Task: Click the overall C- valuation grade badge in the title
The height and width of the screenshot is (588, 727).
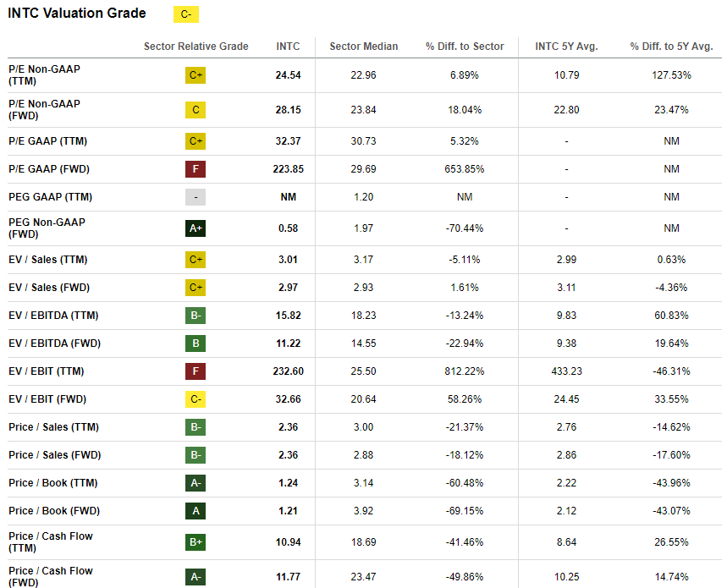Action: tap(185, 14)
